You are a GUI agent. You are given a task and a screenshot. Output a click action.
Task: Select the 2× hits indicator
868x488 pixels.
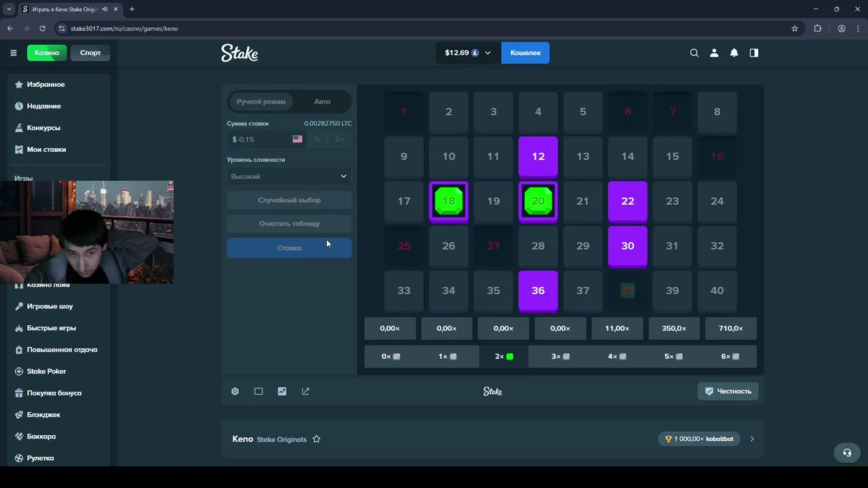tap(504, 357)
